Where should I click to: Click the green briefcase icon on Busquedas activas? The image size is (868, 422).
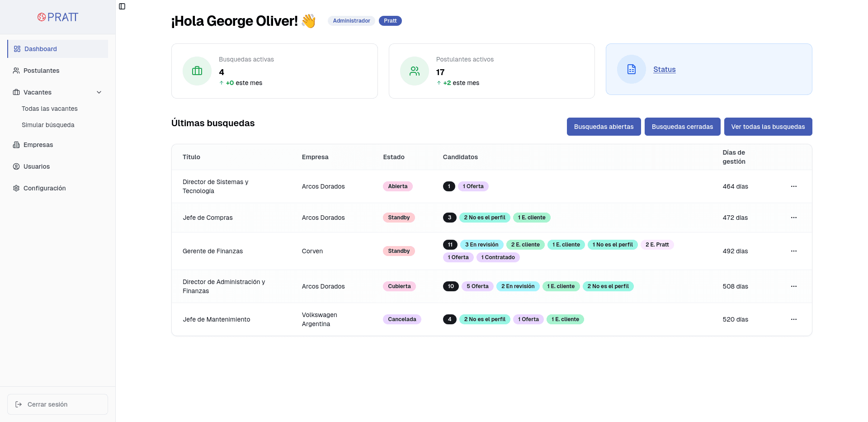click(197, 71)
